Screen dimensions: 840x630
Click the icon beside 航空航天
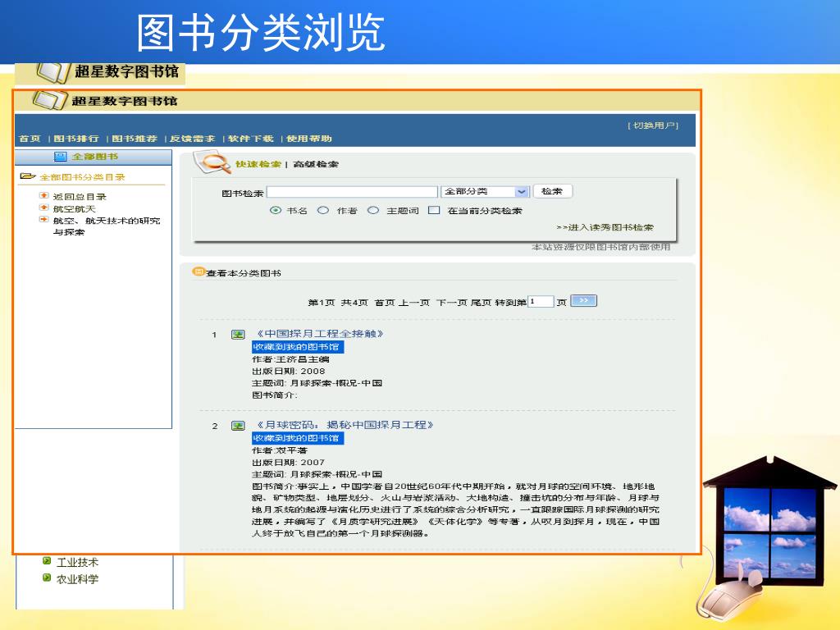[44, 208]
